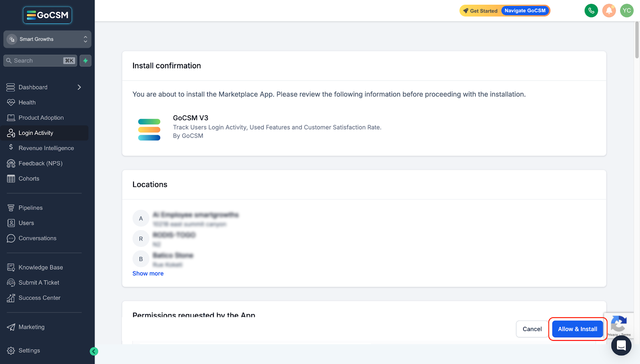Open the Smart Growths account switcher

click(47, 39)
